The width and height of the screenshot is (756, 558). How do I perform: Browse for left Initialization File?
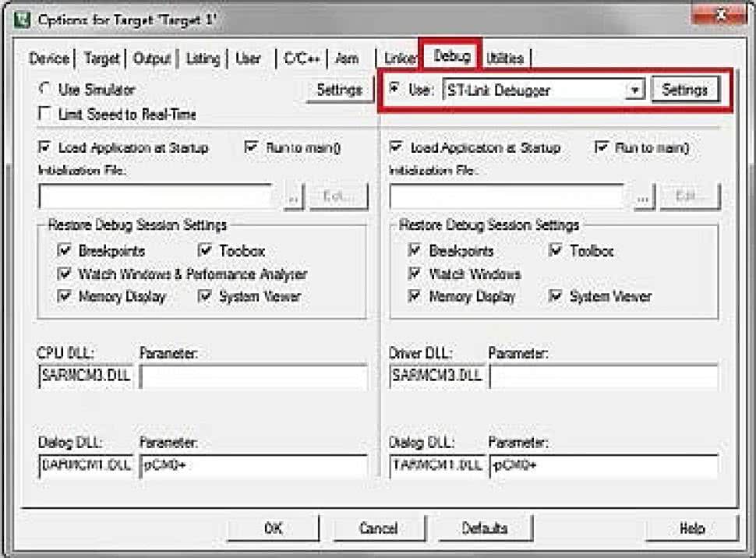292,197
